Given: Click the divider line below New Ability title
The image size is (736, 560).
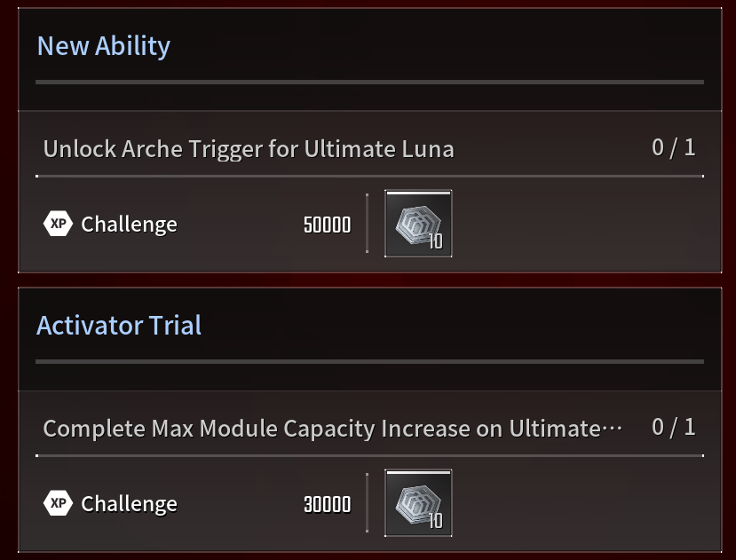Looking at the screenshot, I should pyautogui.click(x=370, y=83).
